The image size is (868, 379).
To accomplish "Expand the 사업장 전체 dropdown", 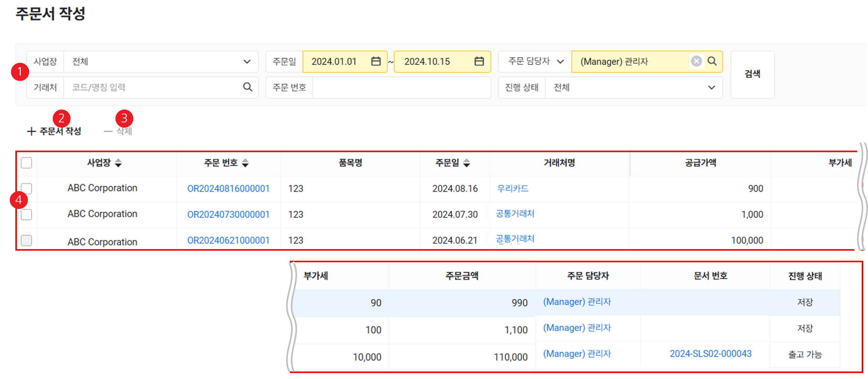I will point(247,62).
